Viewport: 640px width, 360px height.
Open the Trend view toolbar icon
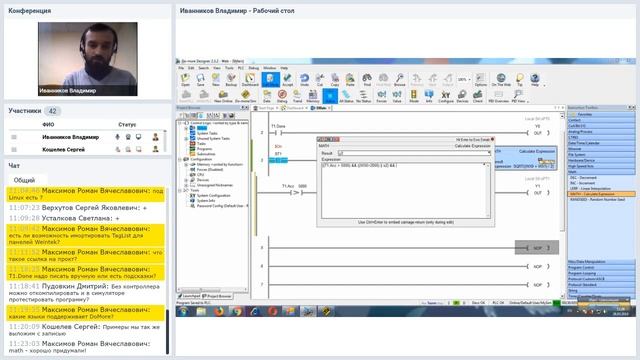pyautogui.click(x=297, y=96)
